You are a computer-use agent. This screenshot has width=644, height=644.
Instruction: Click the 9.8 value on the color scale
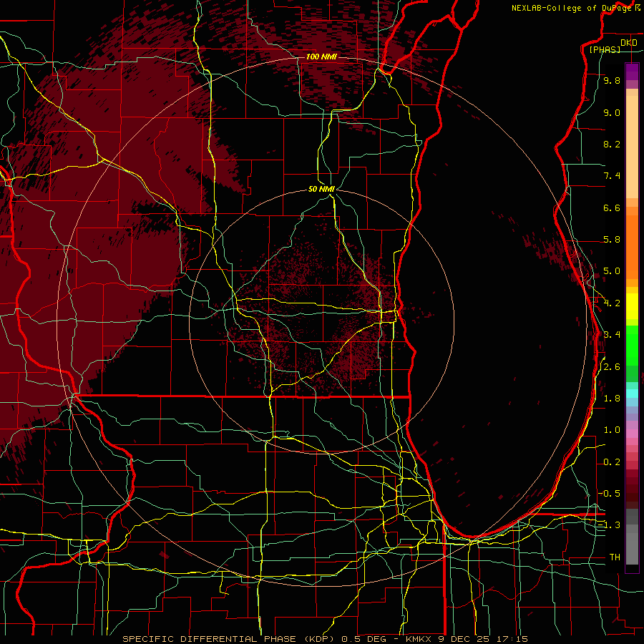(x=612, y=80)
